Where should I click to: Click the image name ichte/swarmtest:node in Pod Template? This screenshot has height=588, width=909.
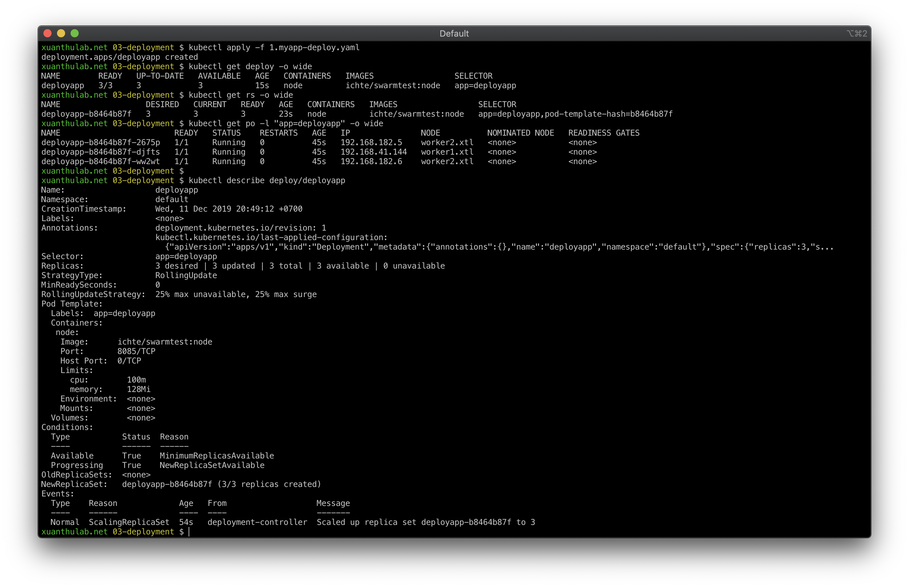[x=165, y=342]
